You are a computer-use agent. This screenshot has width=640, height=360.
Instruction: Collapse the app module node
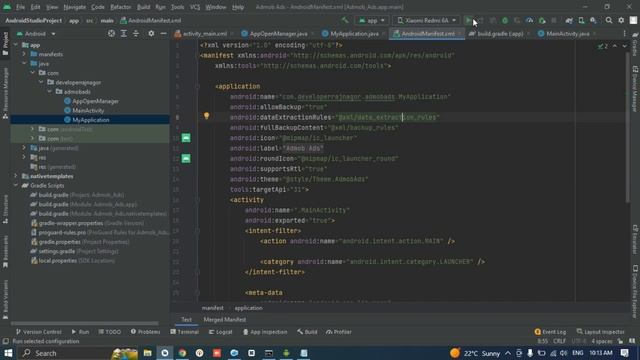click(x=16, y=45)
